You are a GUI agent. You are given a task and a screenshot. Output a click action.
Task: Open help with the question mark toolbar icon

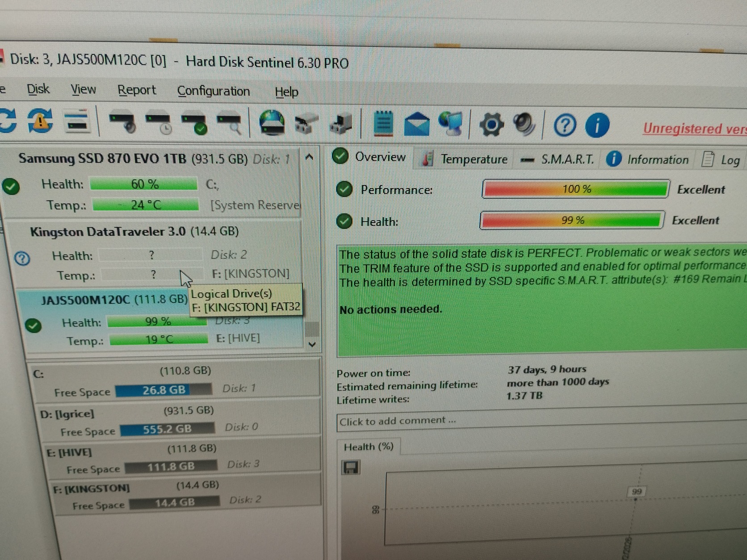click(x=564, y=125)
